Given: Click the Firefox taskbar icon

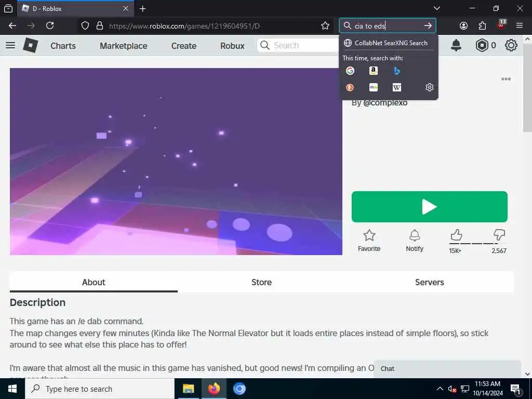Looking at the screenshot, I should pos(214,389).
